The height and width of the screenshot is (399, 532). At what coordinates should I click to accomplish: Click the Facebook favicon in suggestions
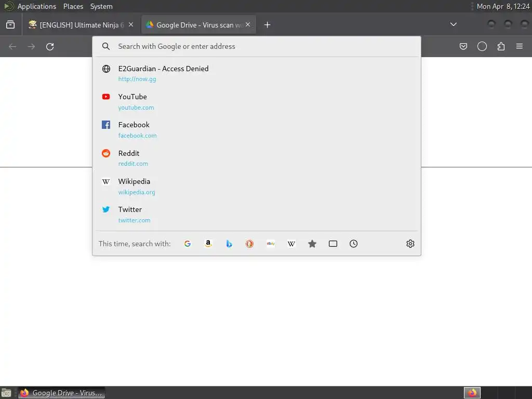point(106,125)
